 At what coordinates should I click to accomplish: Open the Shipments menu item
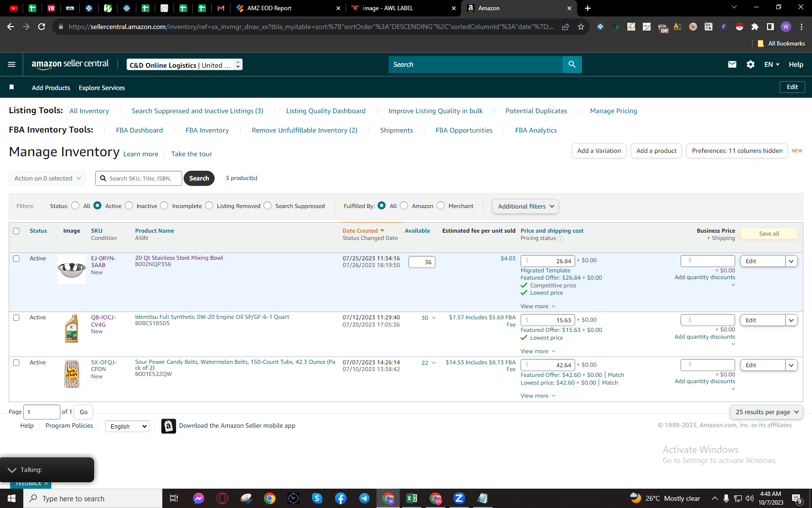(396, 130)
